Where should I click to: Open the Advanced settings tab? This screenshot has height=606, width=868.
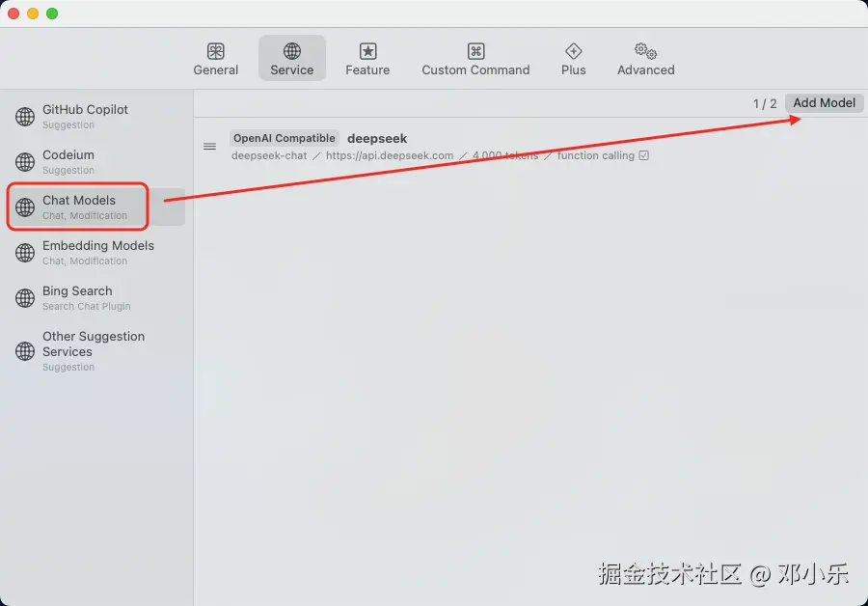click(x=645, y=59)
